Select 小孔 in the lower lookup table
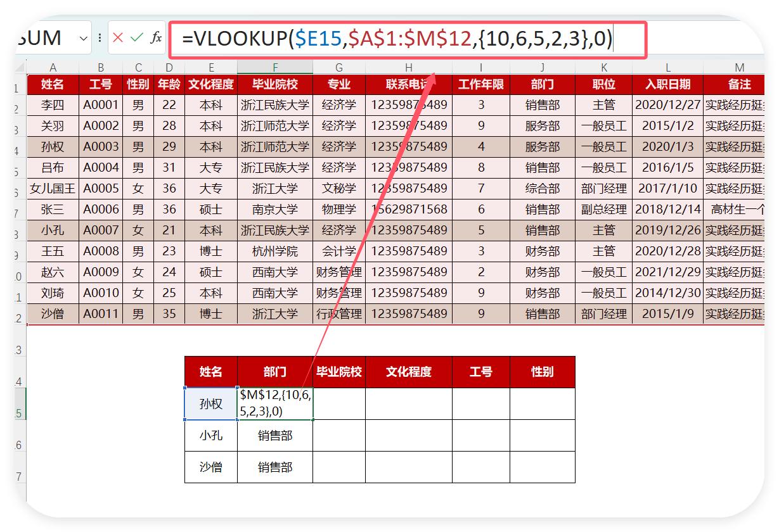Screen dimensions: 779x532 (211, 436)
